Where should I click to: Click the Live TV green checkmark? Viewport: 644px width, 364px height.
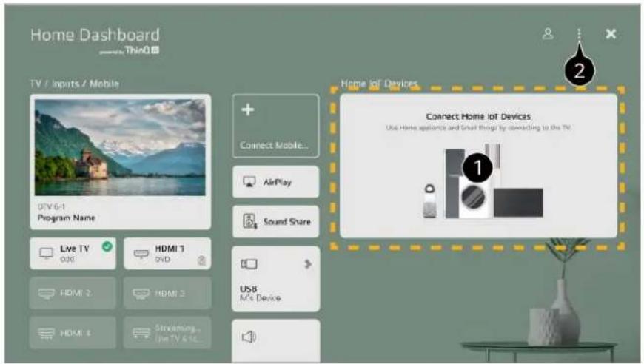click(x=107, y=246)
